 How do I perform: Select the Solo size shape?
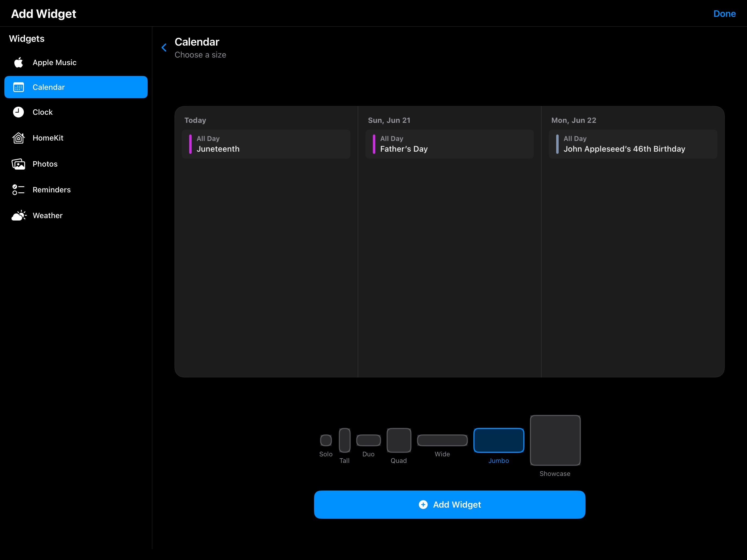tap(326, 440)
